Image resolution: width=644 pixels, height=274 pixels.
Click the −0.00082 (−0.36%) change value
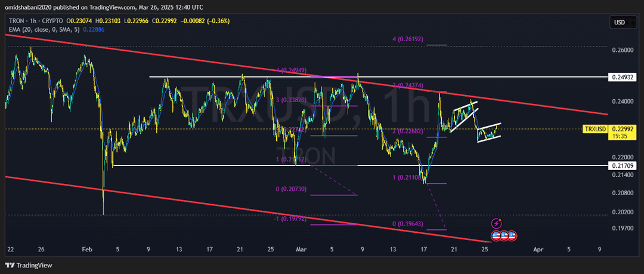coord(205,20)
